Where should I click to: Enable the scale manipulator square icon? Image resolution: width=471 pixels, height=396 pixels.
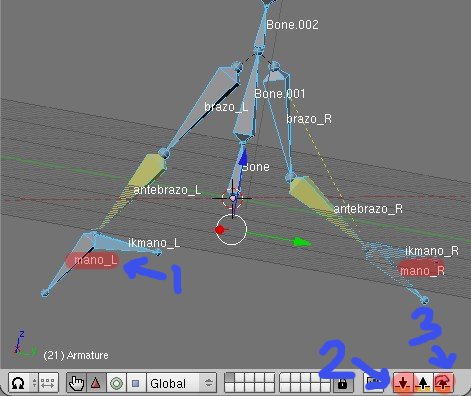pos(136,383)
